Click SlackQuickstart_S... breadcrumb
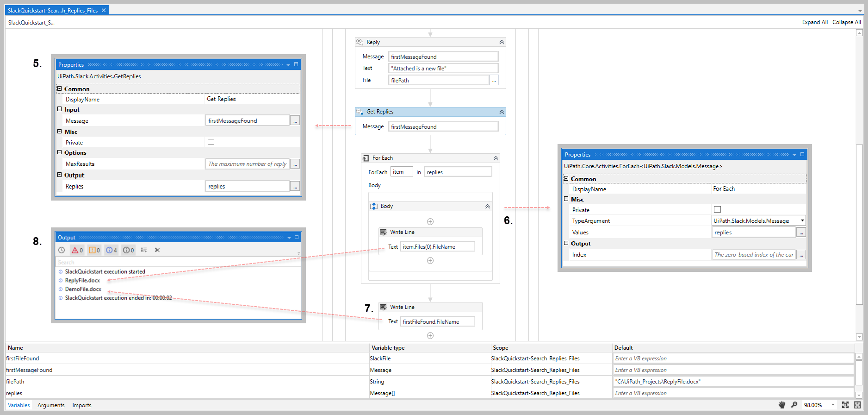 (31, 22)
